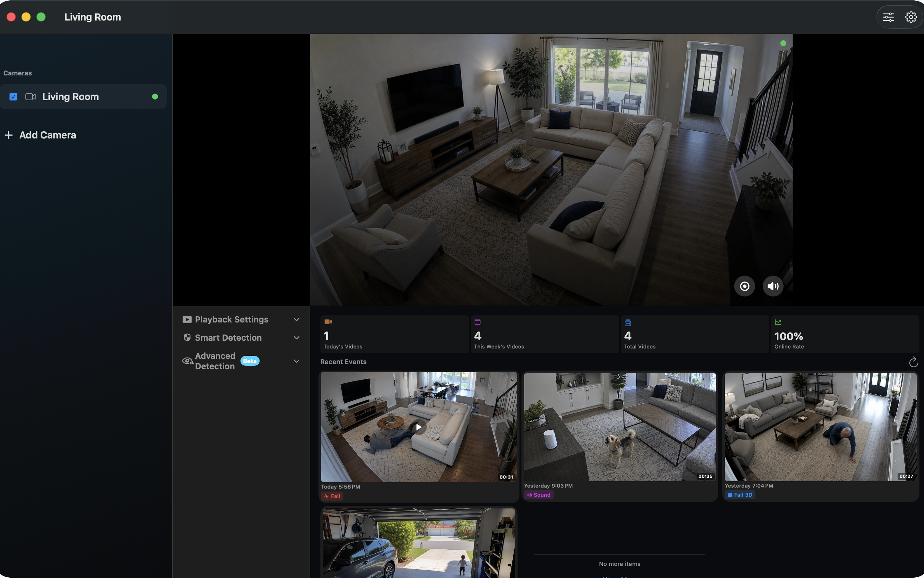Screen dimensions: 924x578
Task: Open the Yesterday 7:04 PM video thumbnail
Action: (x=820, y=427)
